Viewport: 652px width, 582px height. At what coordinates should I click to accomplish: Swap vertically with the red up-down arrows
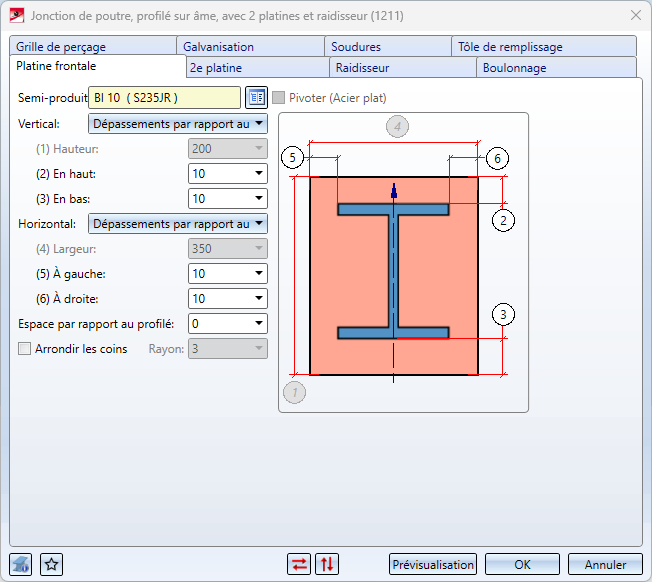tap(327, 565)
